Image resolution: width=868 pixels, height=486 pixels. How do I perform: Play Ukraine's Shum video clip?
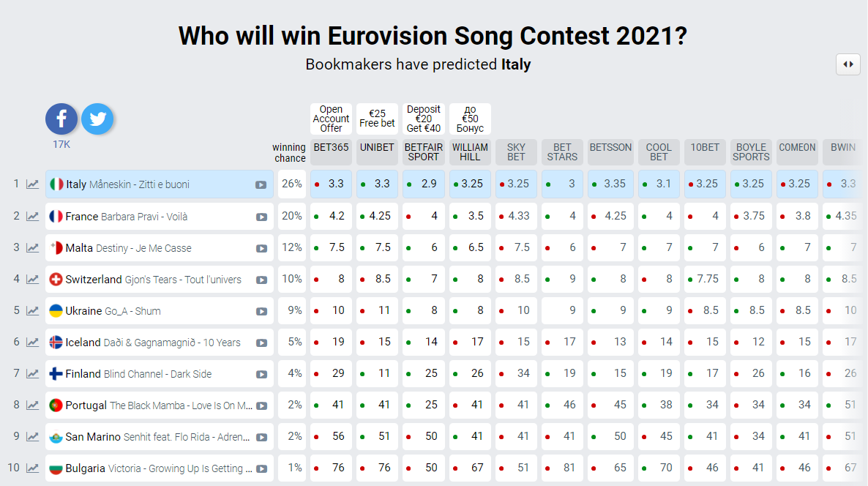[261, 311]
